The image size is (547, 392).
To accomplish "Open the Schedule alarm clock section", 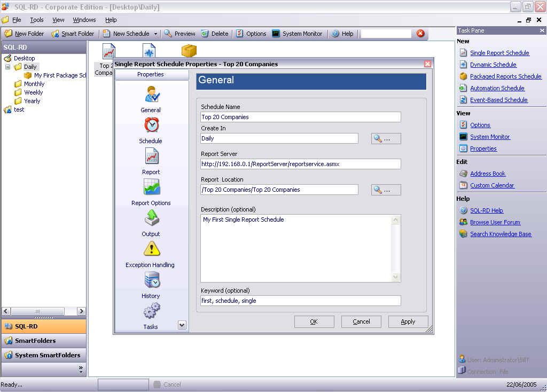I will pos(151,130).
